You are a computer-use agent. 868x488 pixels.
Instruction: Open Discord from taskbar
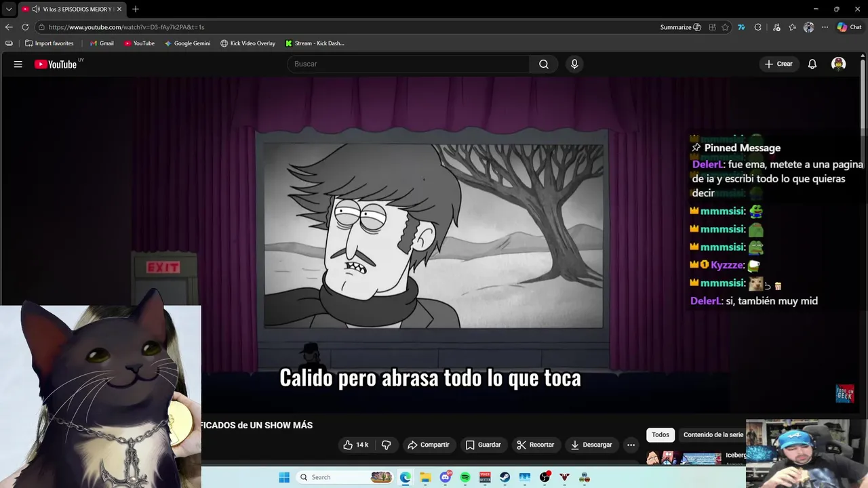(x=446, y=477)
